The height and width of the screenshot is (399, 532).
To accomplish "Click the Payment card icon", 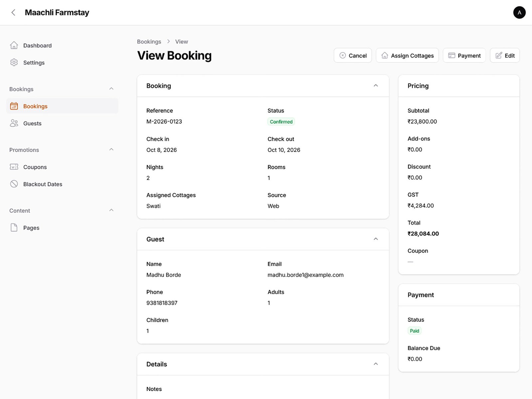I will tap(452, 56).
